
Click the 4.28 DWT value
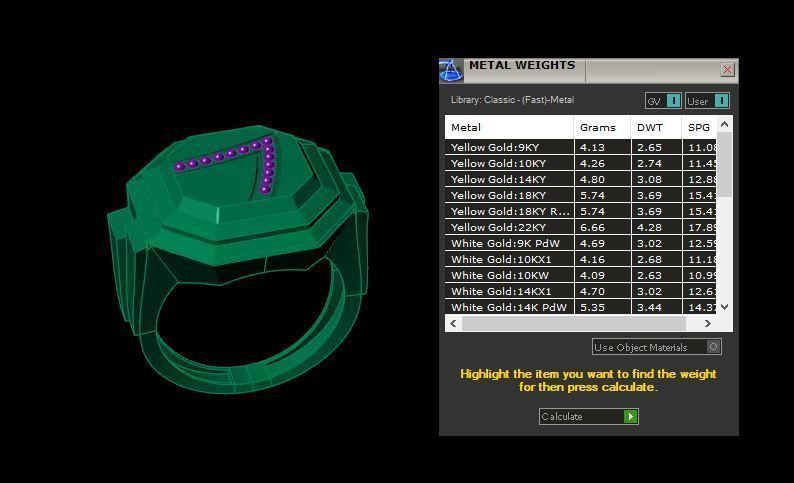[649, 227]
